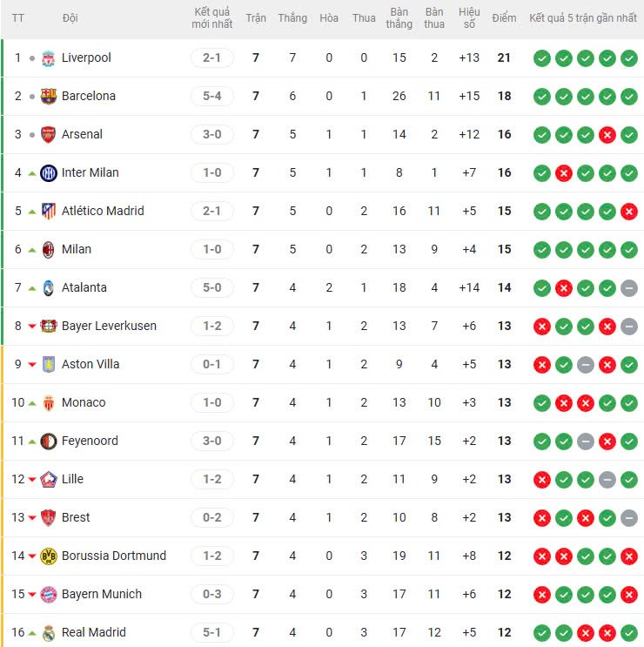Click the Arsenal club crest icon
The height and width of the screenshot is (647, 644).
click(x=48, y=135)
